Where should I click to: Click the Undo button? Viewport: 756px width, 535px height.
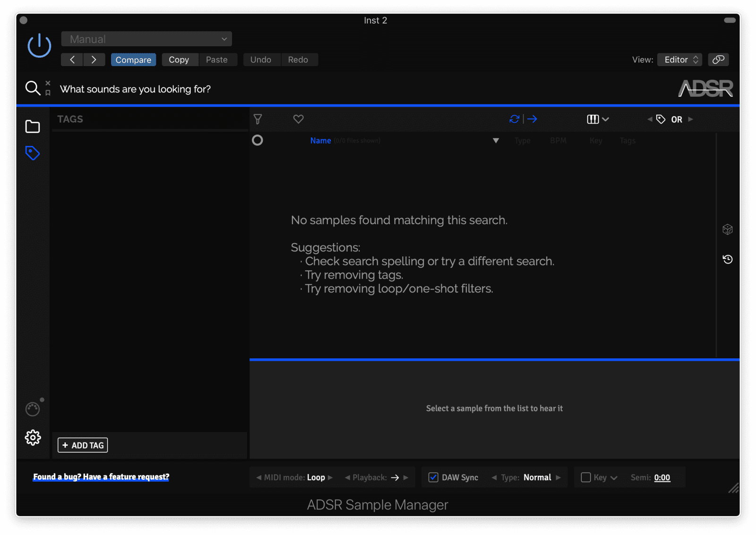point(261,59)
